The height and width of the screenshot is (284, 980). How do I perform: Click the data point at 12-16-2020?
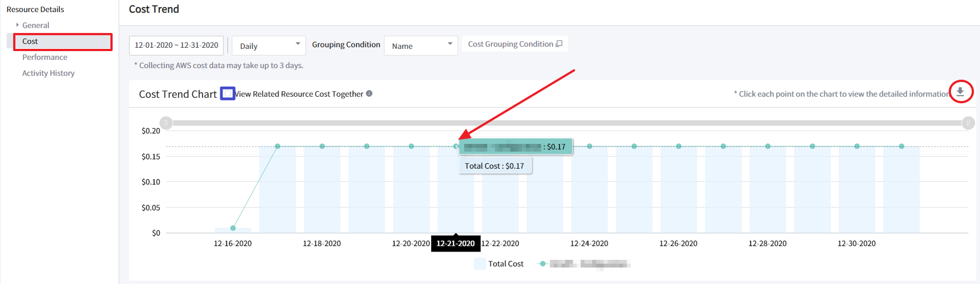[233, 228]
